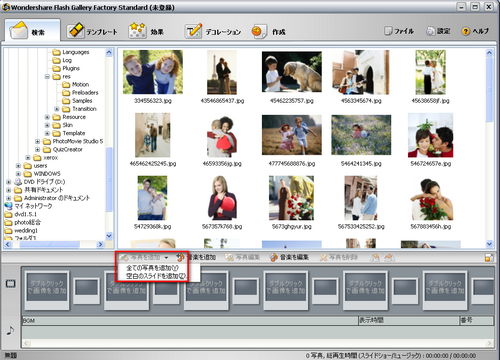Click folder tree scroll down arrow
This screenshot has width=500, height=360.
pos(109,236)
